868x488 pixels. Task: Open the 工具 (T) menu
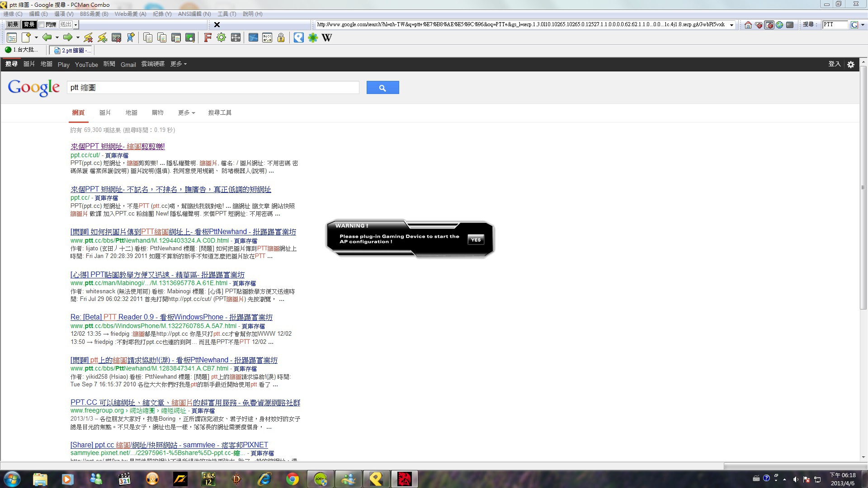tap(227, 14)
